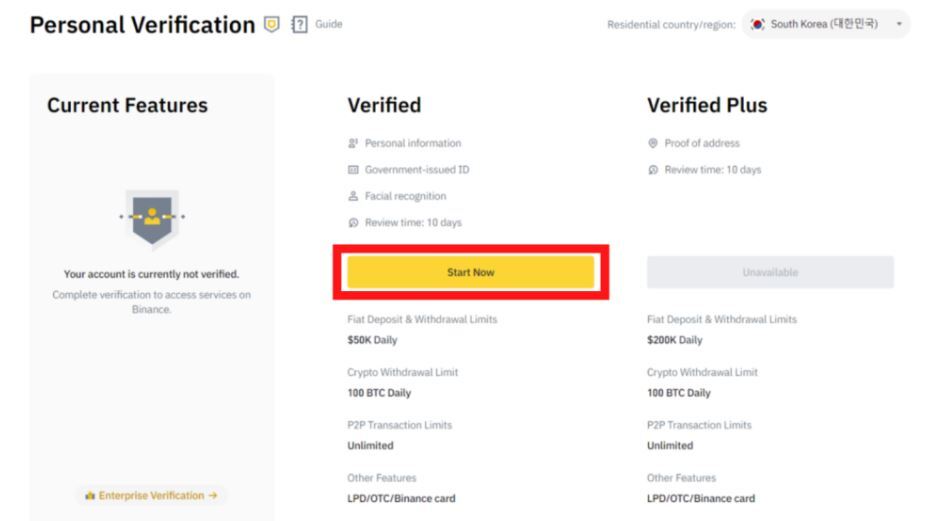
Task: Open the Enterprise Verification link
Action: (x=151, y=496)
